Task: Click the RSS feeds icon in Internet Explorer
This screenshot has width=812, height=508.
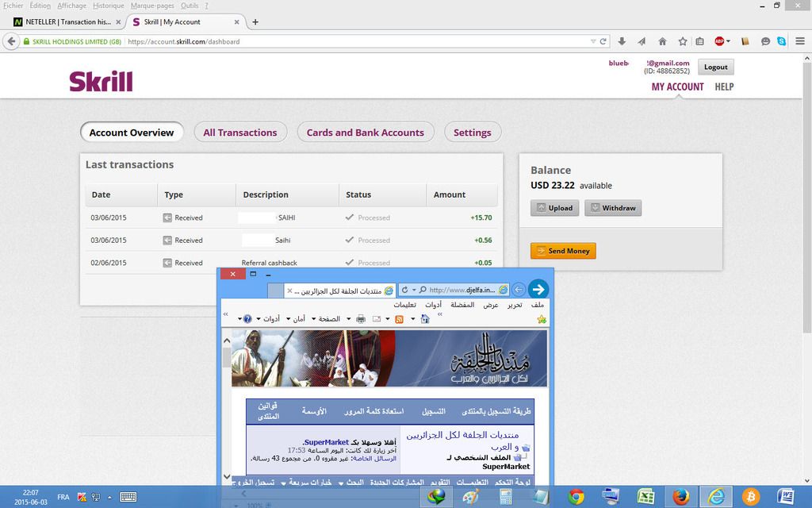Action: click(x=399, y=319)
